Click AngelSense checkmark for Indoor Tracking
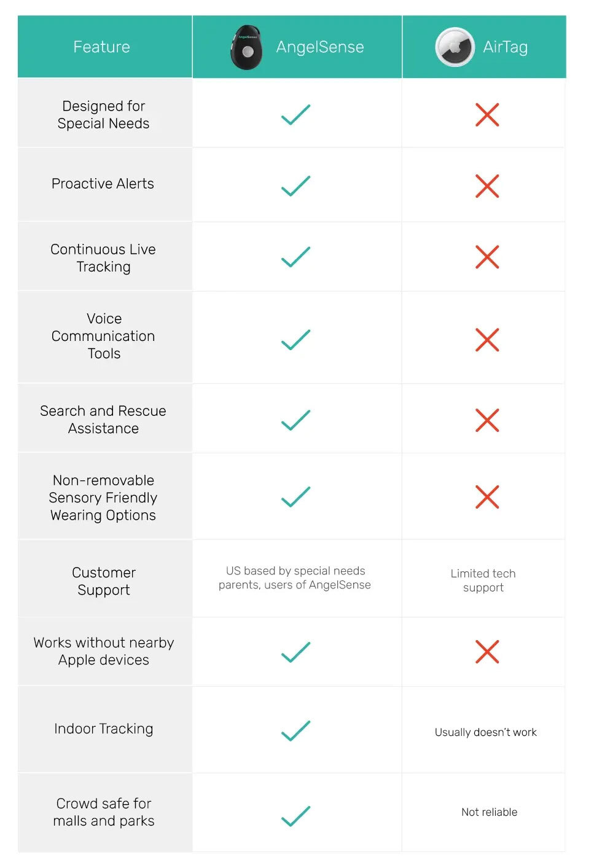 point(295,730)
